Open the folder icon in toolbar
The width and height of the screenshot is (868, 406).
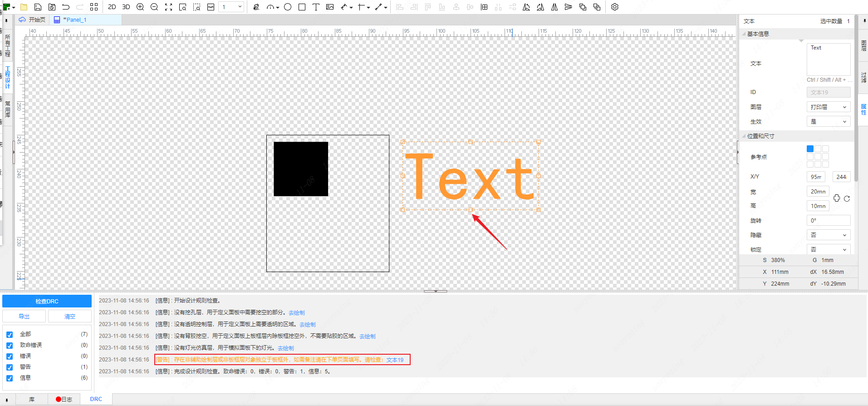click(x=24, y=7)
